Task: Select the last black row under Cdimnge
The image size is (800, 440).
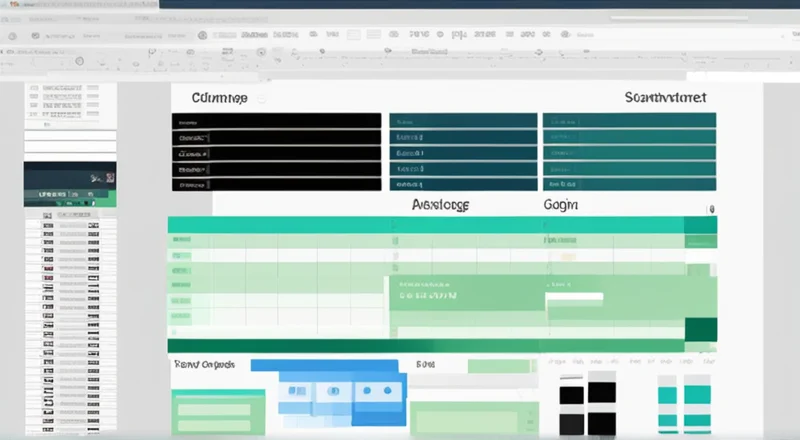Action: click(x=276, y=183)
